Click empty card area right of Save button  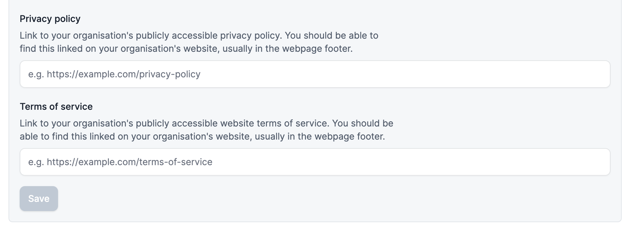pyautogui.click(x=328, y=199)
